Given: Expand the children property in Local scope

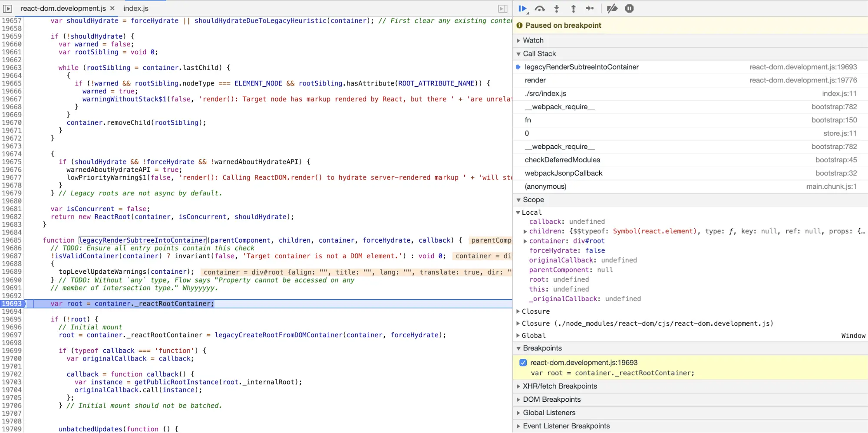Looking at the screenshot, I should tap(525, 231).
